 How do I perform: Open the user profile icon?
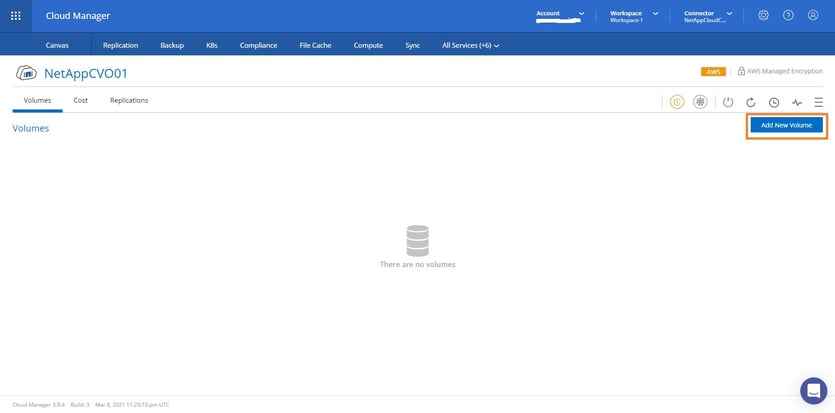point(813,16)
